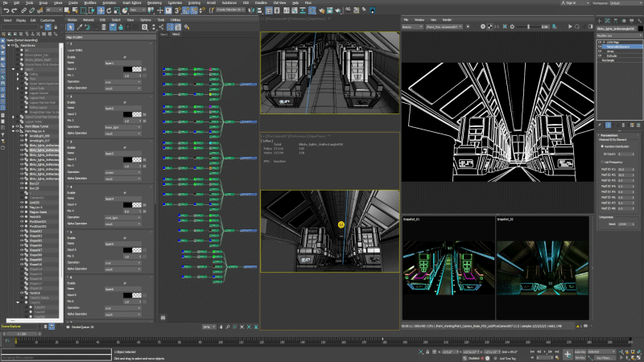This screenshot has width=644, height=362.
Task: Toggle Enable checkbox for layer1
Action: pyautogui.click(x=124, y=56)
